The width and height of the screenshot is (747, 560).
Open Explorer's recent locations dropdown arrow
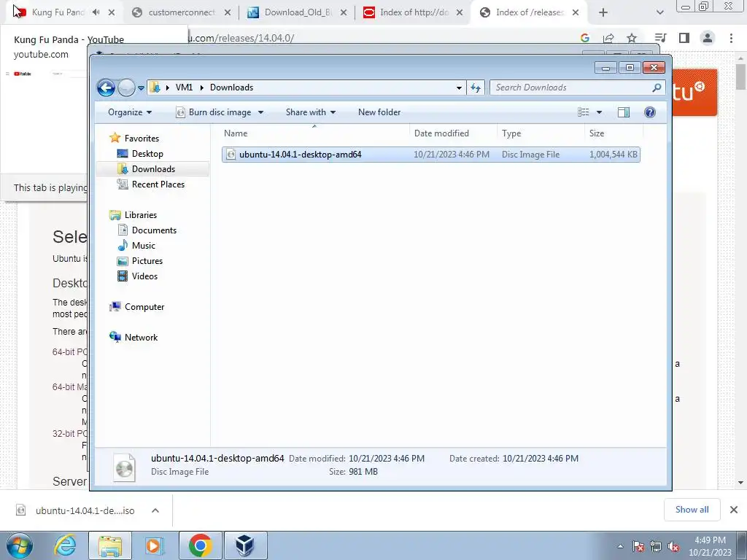pos(141,88)
